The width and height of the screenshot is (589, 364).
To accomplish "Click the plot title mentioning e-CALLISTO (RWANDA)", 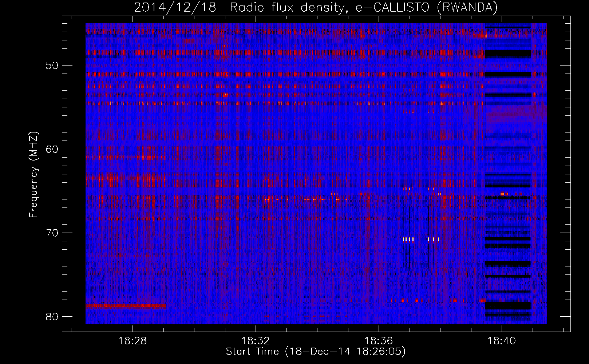I will click(x=316, y=8).
